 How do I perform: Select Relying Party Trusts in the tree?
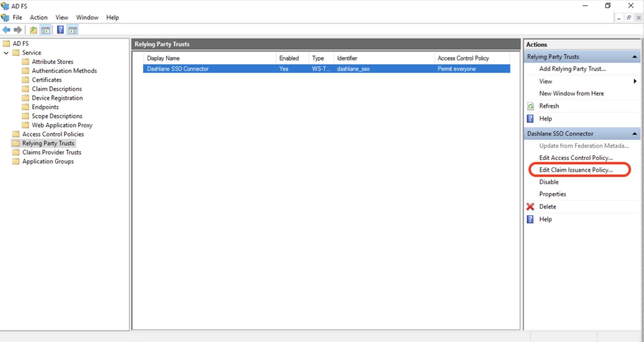[48, 143]
